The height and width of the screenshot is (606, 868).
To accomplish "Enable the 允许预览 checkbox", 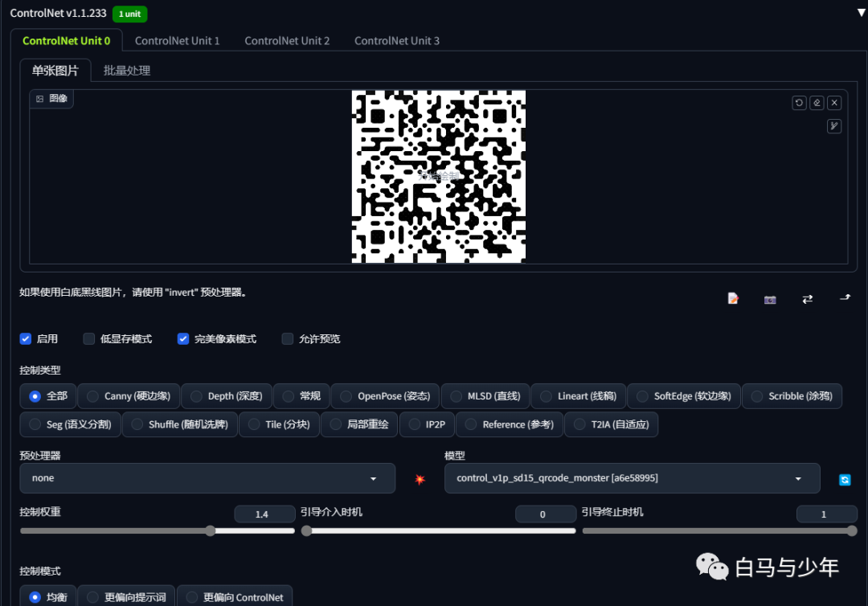I will [287, 338].
